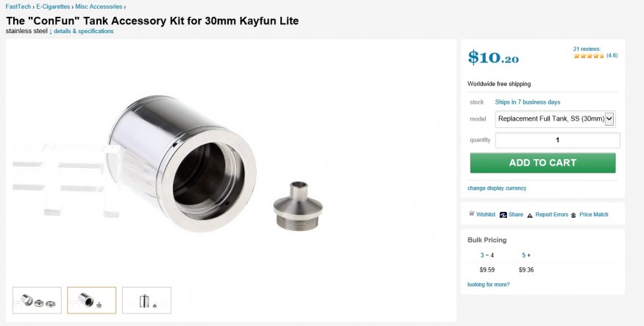Click the model dropdown arrow
The width and height of the screenshot is (644, 326).
[609, 119]
